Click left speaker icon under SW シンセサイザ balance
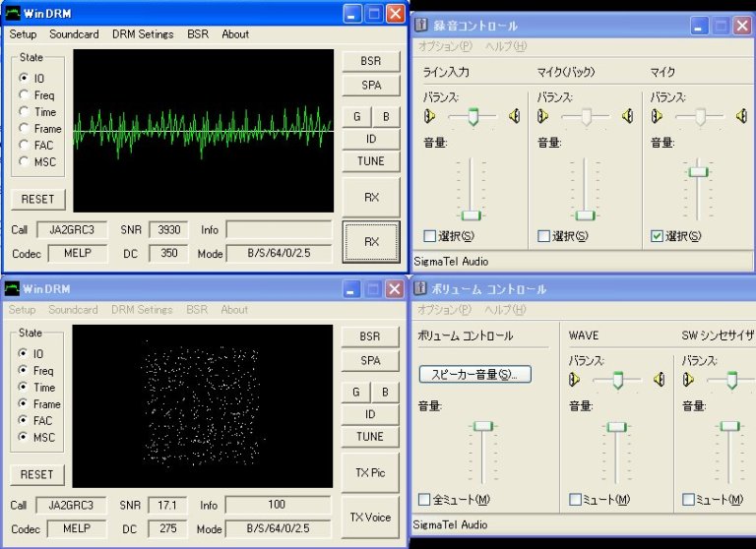The image size is (756, 549). click(688, 380)
